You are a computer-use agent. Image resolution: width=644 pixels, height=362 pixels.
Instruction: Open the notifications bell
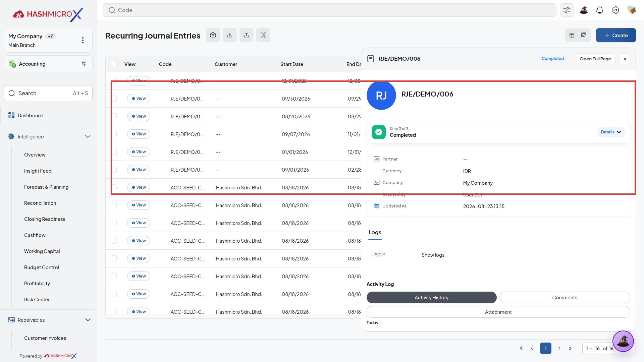600,10
